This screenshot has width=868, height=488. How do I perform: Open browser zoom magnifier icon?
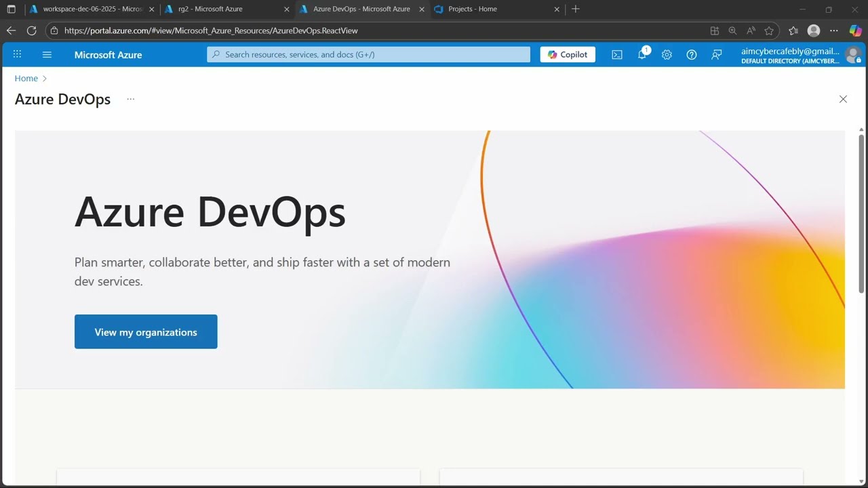732,30
